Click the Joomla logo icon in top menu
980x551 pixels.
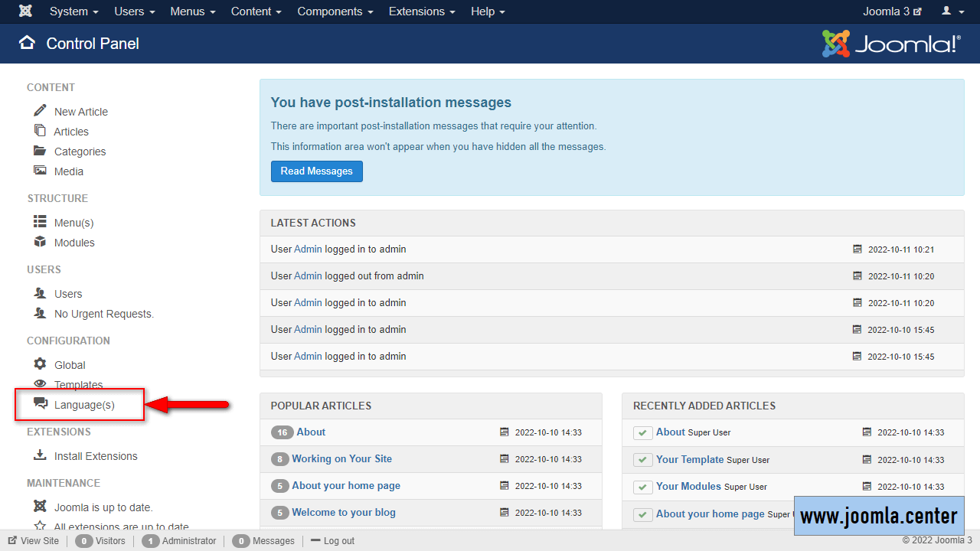click(25, 11)
